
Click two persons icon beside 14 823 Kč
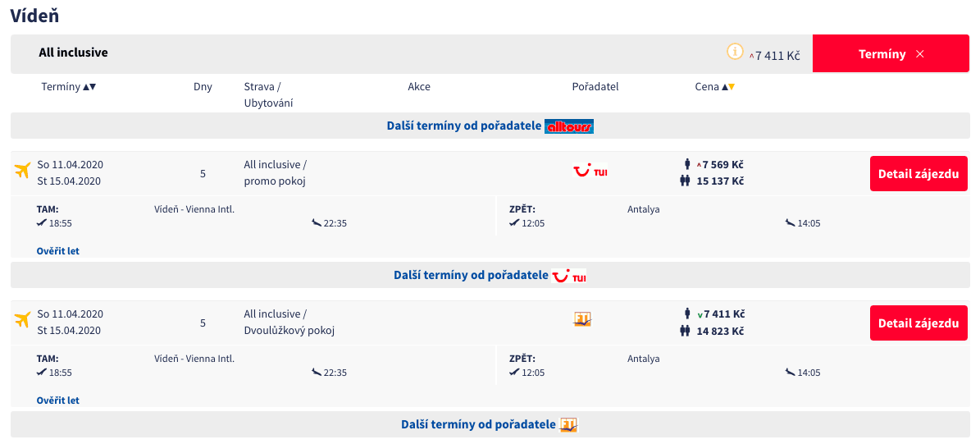685,331
